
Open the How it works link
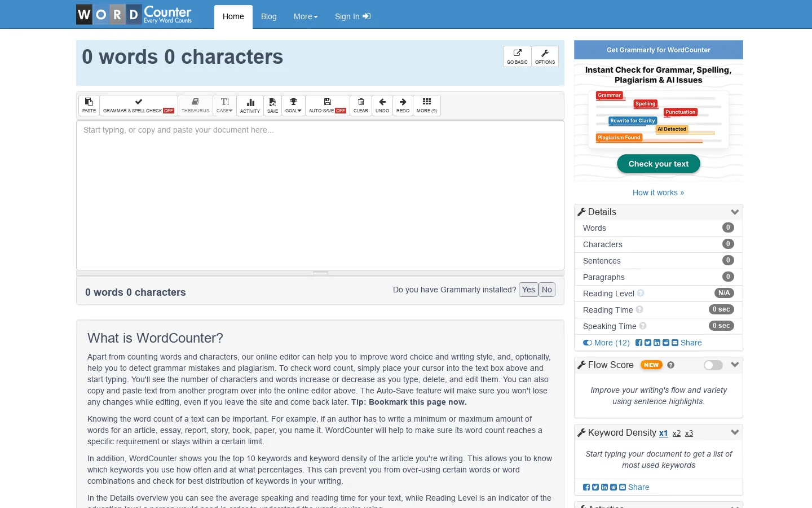(658, 192)
